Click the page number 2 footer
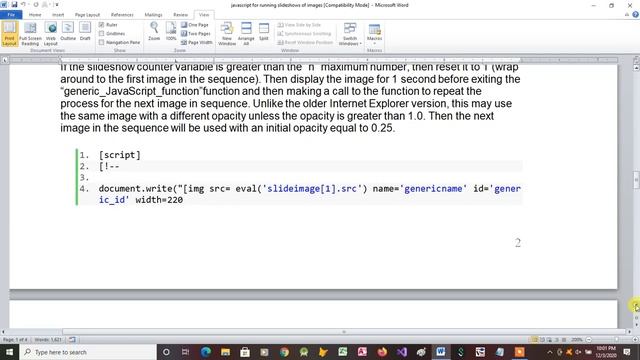640x360 pixels. tap(518, 243)
